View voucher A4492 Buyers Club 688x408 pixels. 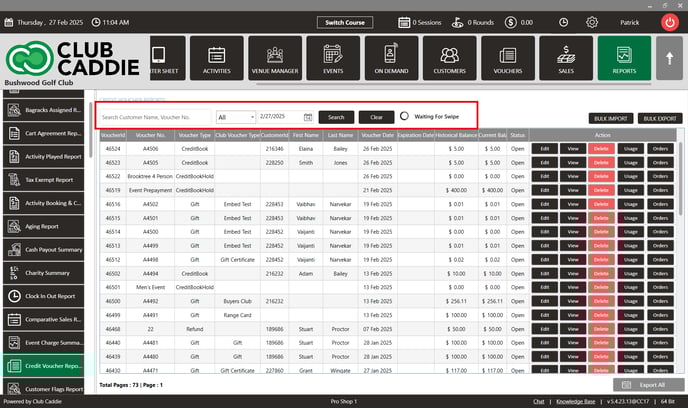(573, 301)
